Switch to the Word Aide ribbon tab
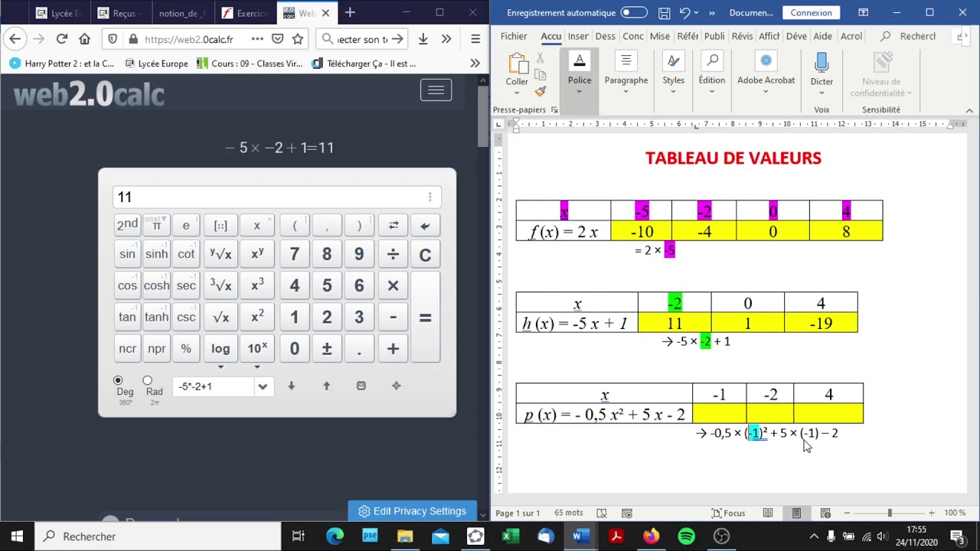This screenshot has width=980, height=551. 822,36
